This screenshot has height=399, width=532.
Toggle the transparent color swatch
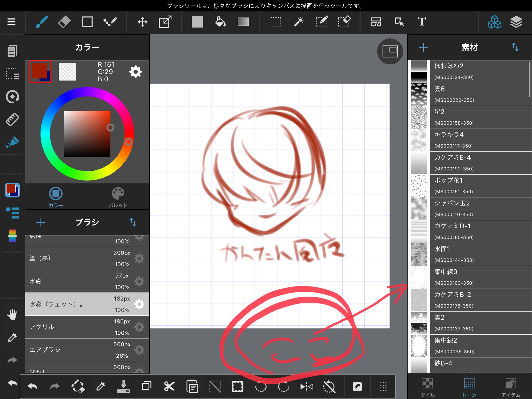coord(68,72)
